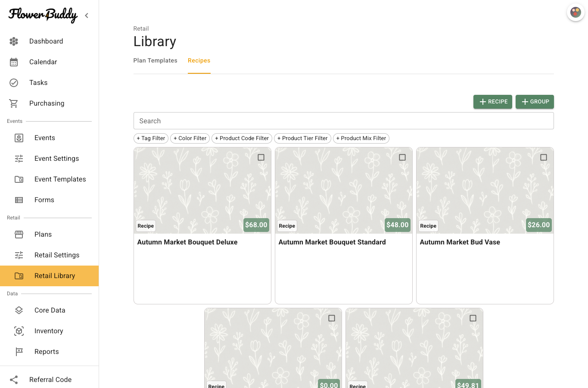Add a Tag Filter

151,138
